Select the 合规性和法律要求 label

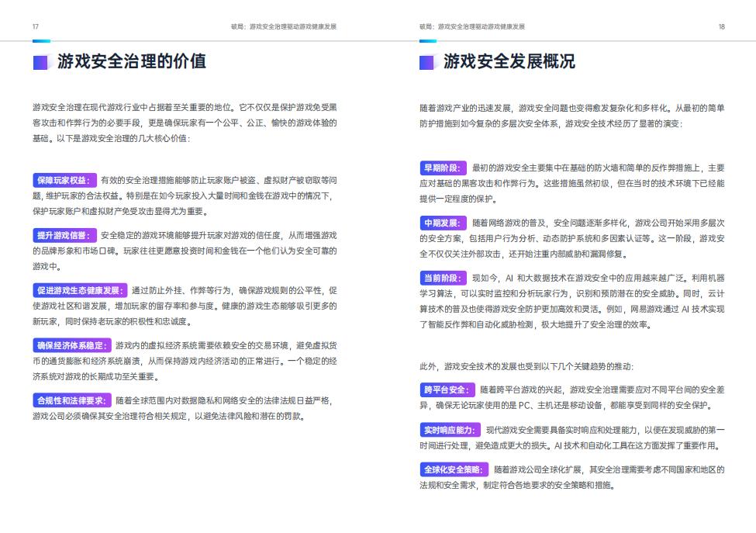pyautogui.click(x=72, y=400)
